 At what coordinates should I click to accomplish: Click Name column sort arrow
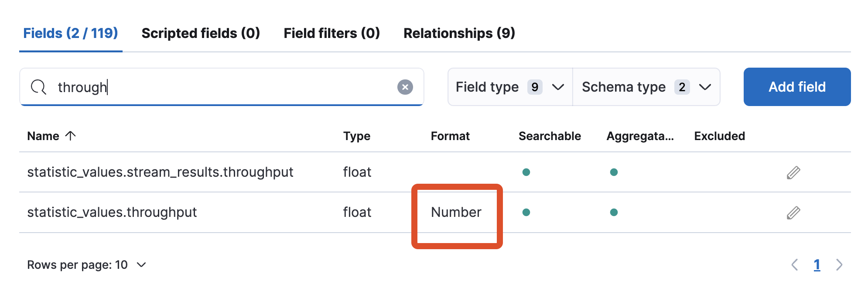coord(71,136)
